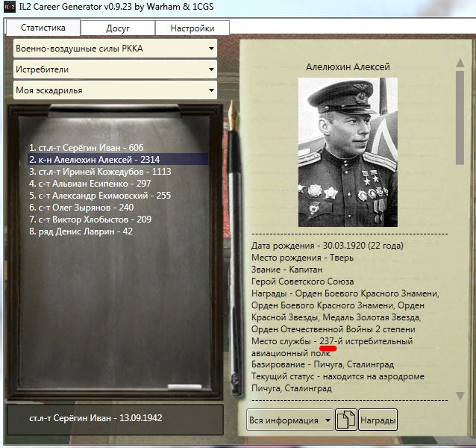Viewport: 476px width, 448px height.
Task: Click the Место службы - 237-й text
Action: [297, 341]
